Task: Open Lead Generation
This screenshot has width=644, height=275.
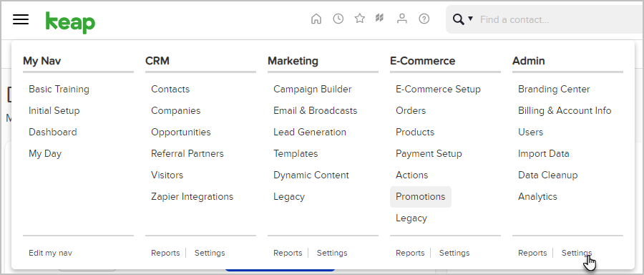Action: (x=310, y=132)
